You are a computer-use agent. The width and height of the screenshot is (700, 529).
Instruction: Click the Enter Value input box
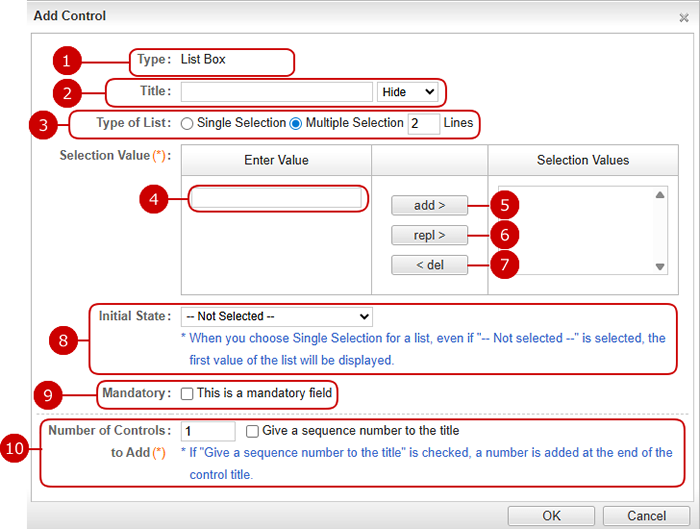click(276, 199)
